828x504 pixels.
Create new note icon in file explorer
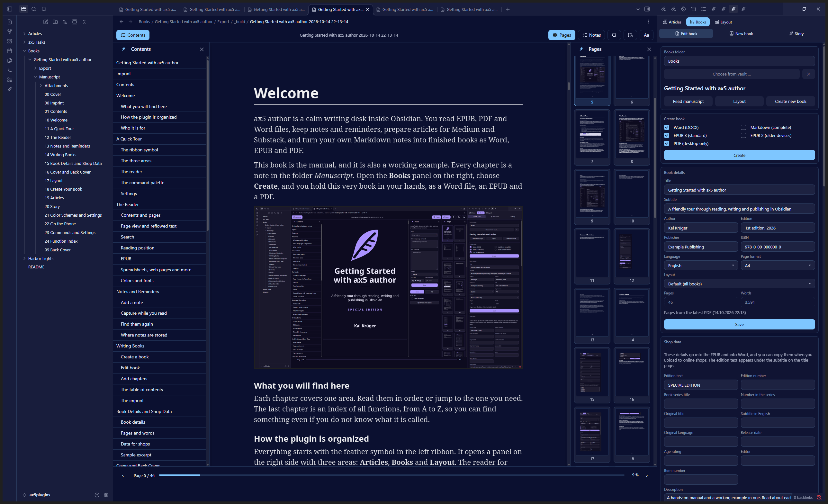tap(46, 22)
